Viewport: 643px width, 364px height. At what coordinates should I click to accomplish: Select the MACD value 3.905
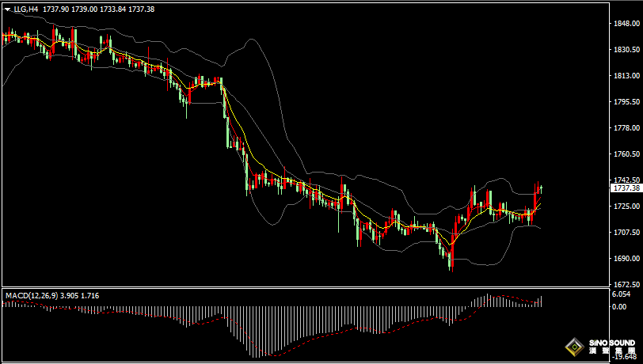click(70, 295)
